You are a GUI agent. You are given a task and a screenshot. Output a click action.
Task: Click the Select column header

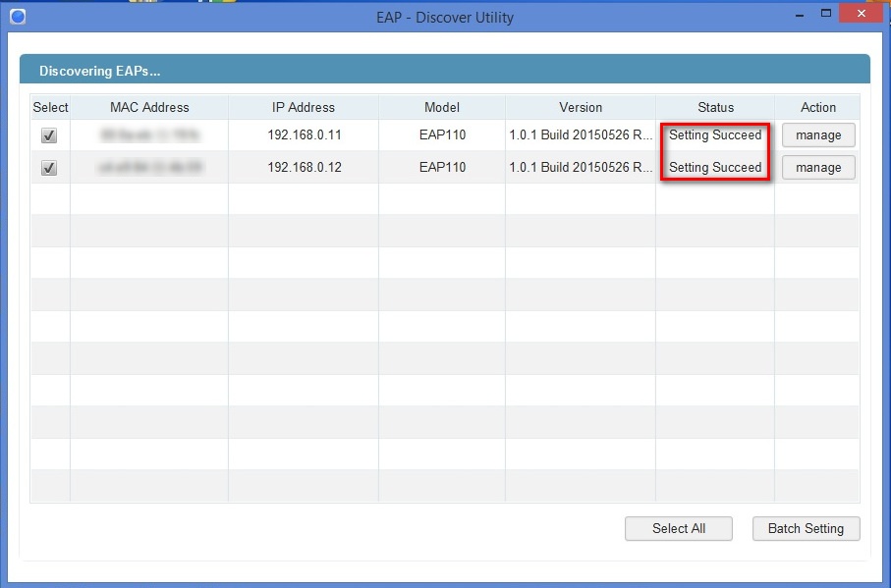50,107
